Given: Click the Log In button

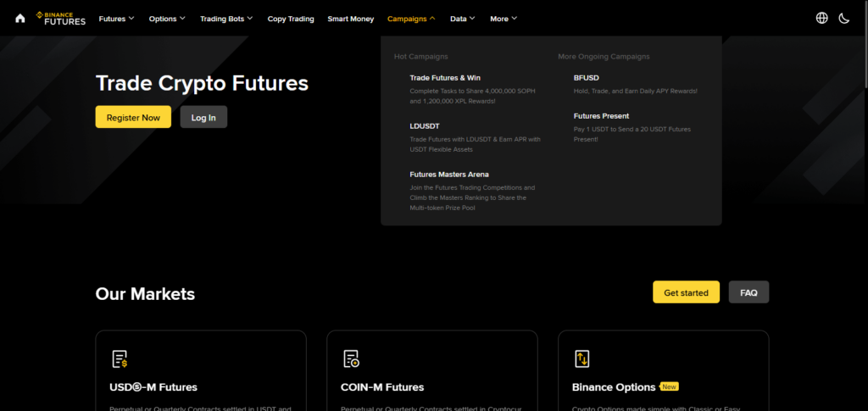Looking at the screenshot, I should [203, 117].
